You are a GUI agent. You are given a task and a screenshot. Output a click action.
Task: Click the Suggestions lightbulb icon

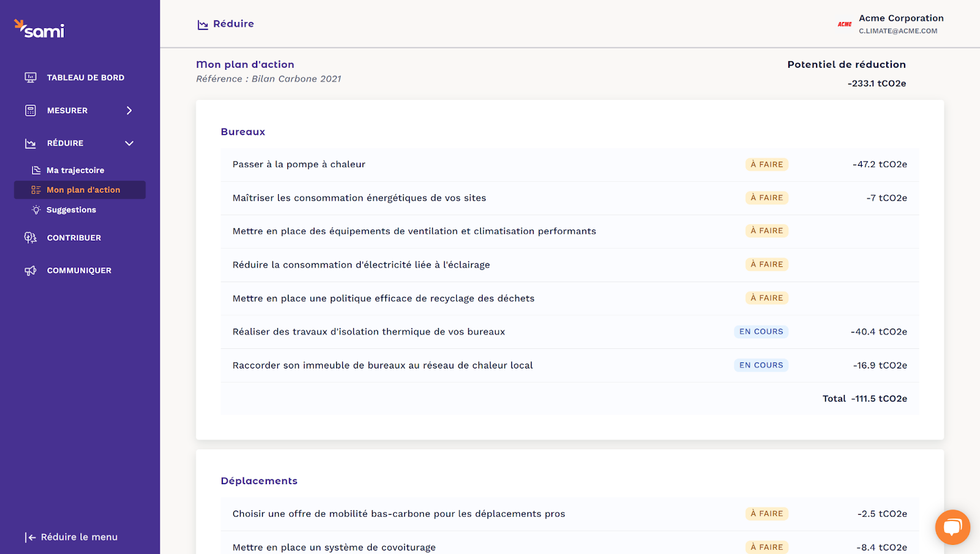36,210
